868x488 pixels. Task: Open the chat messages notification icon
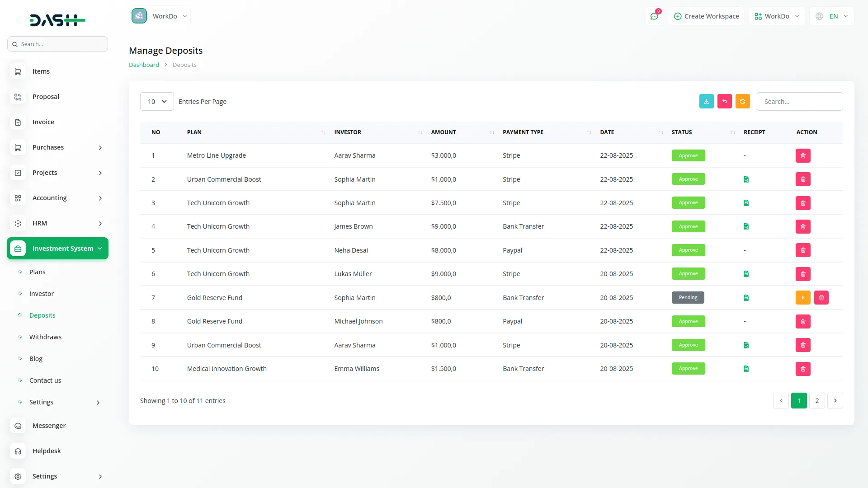coord(654,16)
